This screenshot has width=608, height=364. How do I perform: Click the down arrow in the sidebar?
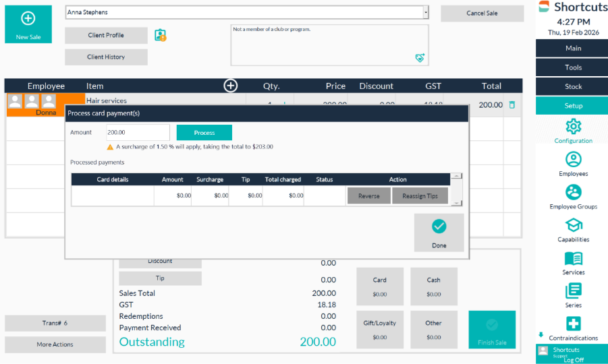[541, 334]
